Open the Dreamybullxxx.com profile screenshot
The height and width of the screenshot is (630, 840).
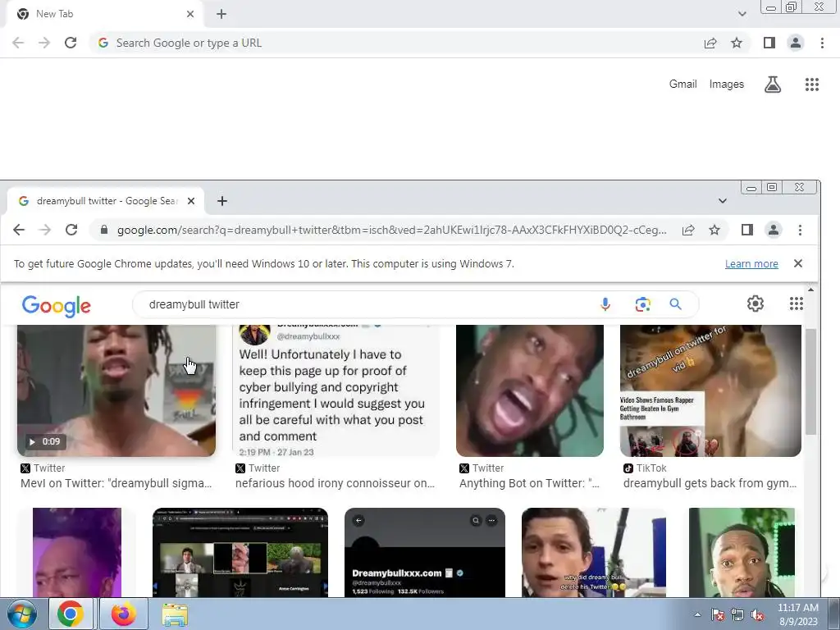click(425, 552)
